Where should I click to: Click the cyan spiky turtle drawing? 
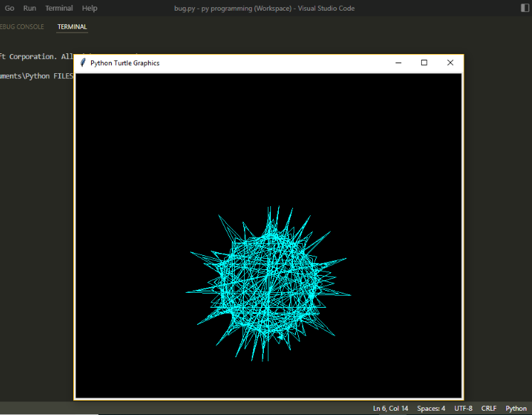coord(269,284)
